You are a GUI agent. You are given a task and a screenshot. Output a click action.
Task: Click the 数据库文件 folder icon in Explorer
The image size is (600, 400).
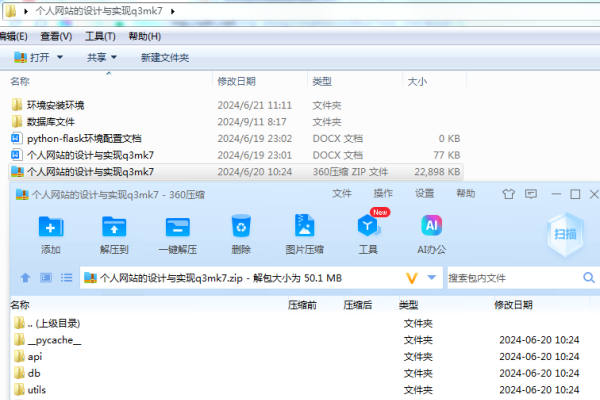[16, 121]
